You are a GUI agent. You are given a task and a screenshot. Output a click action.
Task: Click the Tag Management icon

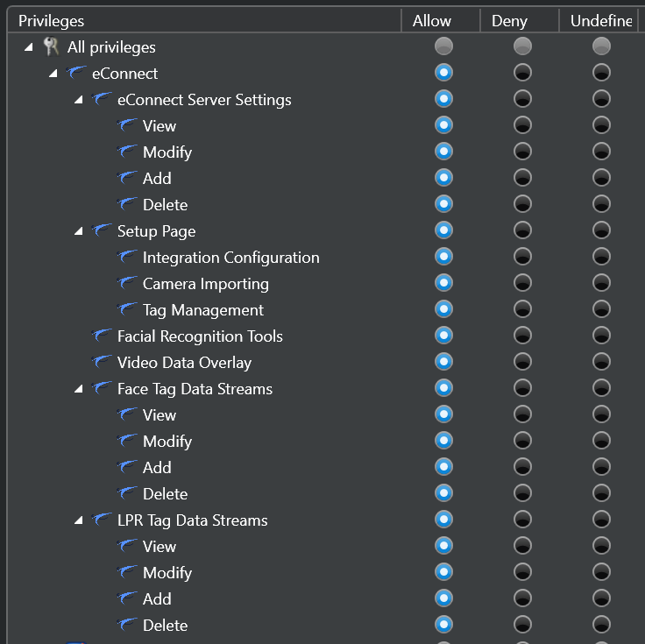tap(128, 310)
